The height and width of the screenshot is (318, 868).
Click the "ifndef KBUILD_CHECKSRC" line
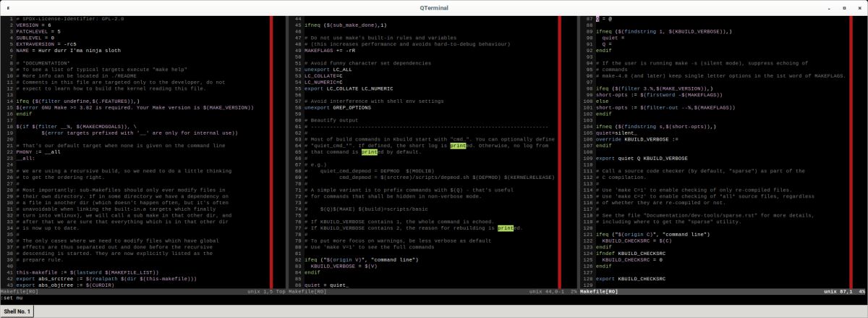click(631, 253)
